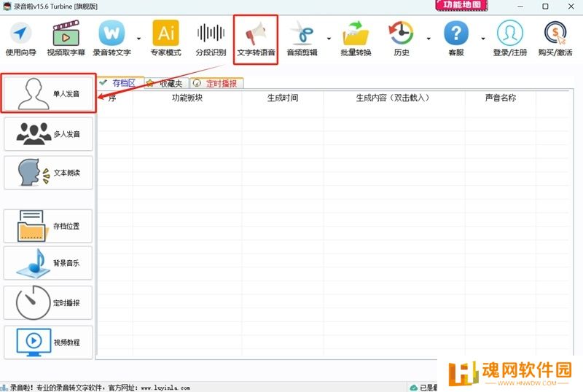Open 登录/注册 login or register
The height and width of the screenshot is (392, 583).
510,39
